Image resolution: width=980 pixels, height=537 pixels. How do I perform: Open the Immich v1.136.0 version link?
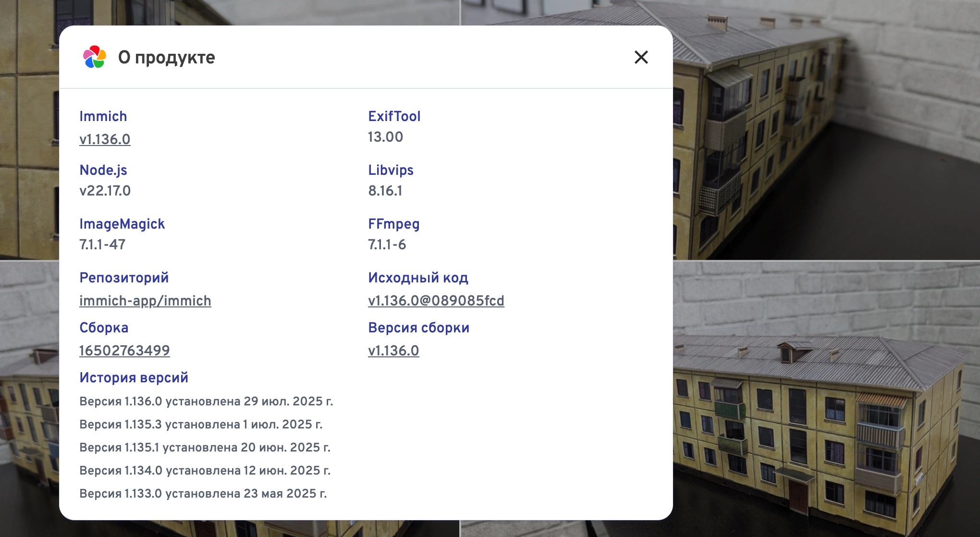(x=105, y=139)
